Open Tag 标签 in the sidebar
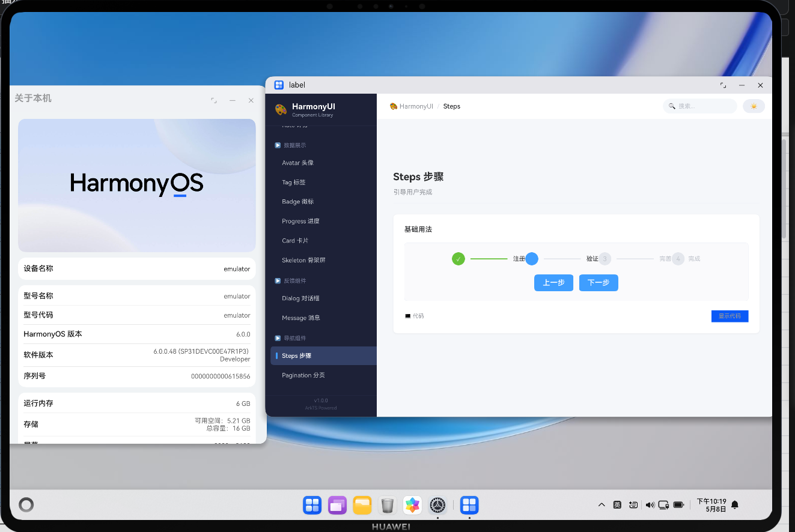 click(323, 183)
